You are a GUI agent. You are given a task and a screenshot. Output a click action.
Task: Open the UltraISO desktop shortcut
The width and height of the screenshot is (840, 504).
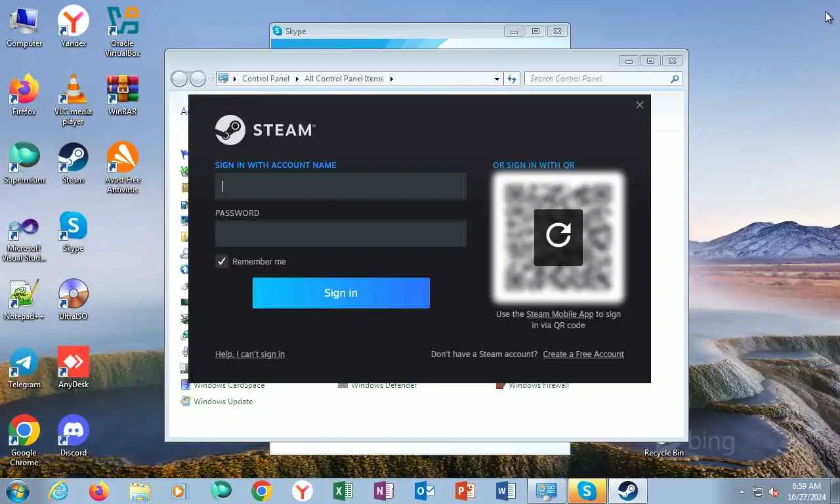click(73, 300)
